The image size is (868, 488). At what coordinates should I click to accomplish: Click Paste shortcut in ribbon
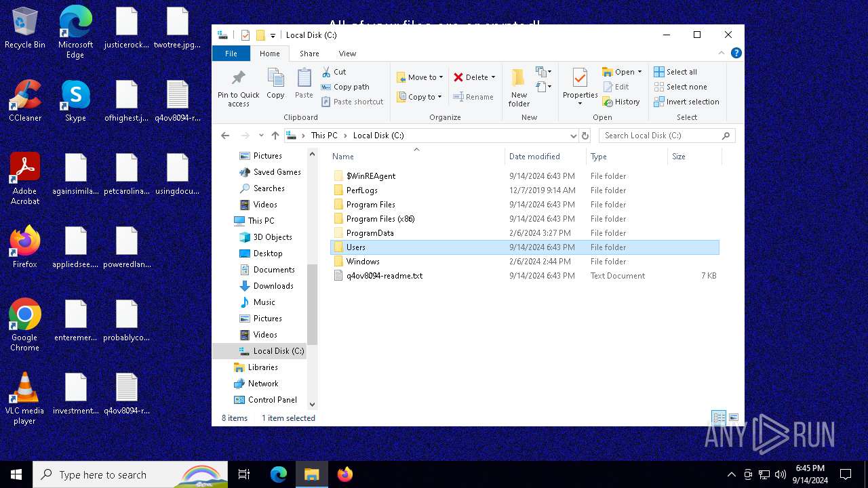pos(352,102)
